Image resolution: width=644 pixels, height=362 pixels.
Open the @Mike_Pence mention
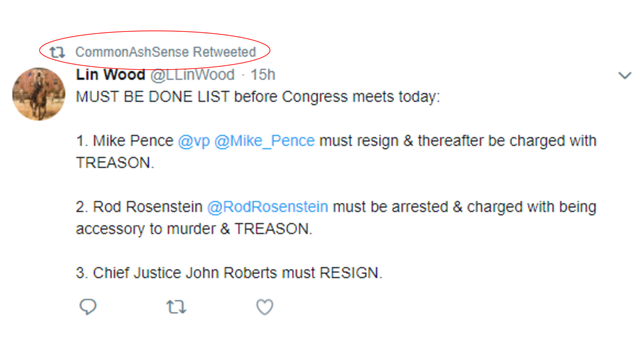[264, 141]
